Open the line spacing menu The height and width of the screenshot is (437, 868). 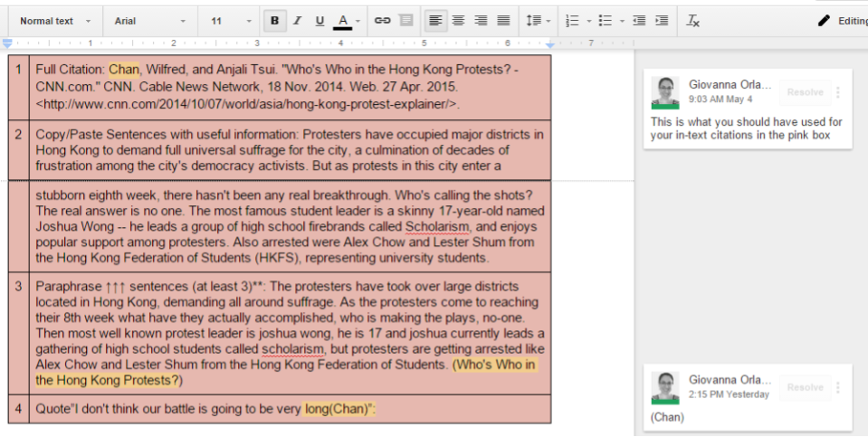[538, 21]
